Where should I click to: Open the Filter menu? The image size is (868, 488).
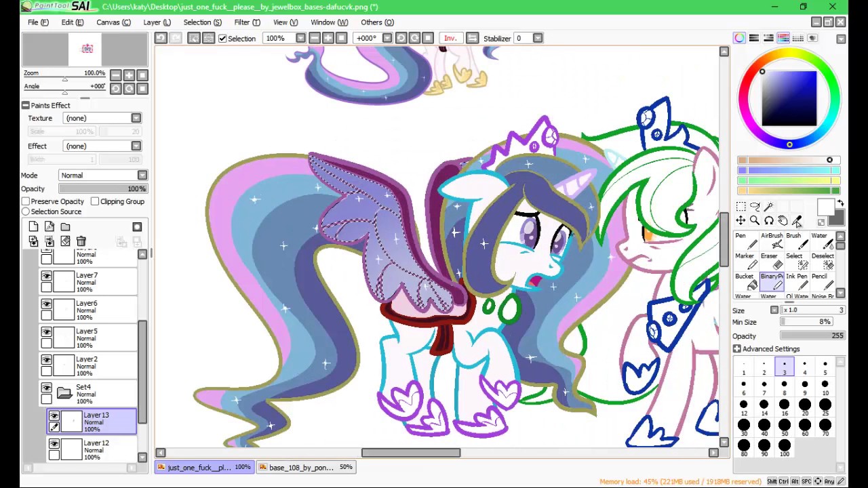pyautogui.click(x=247, y=22)
